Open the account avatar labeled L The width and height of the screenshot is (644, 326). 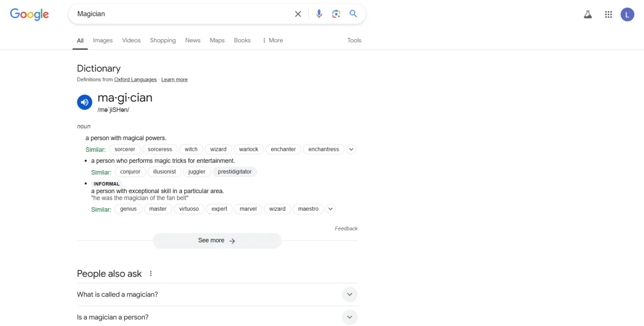(x=627, y=15)
